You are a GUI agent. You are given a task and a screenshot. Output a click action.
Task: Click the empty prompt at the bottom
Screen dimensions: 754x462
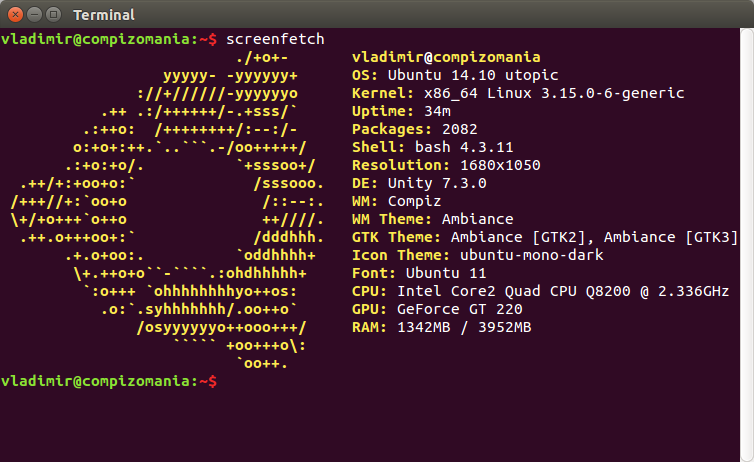(109, 381)
